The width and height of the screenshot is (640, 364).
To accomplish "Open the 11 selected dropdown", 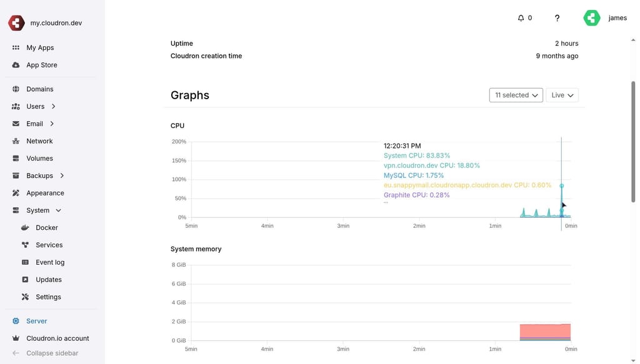I will tap(516, 95).
